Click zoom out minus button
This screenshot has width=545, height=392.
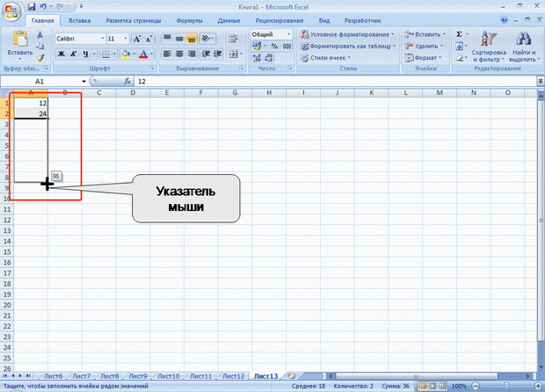click(476, 386)
